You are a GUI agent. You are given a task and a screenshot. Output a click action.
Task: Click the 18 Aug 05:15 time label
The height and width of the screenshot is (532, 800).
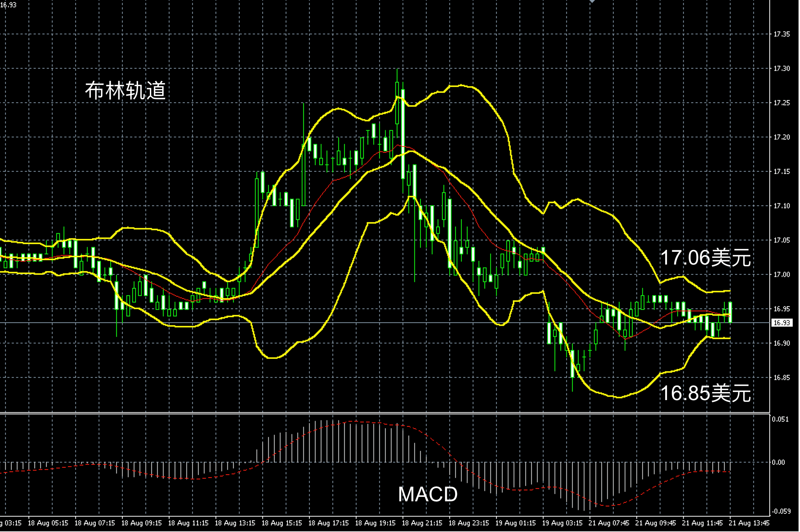tap(48, 523)
